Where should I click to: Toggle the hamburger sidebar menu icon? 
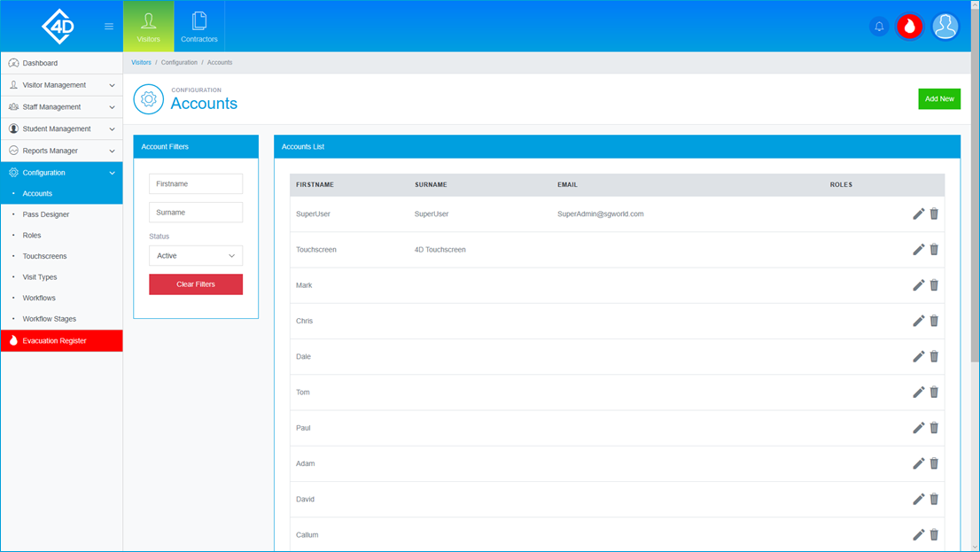(x=109, y=27)
